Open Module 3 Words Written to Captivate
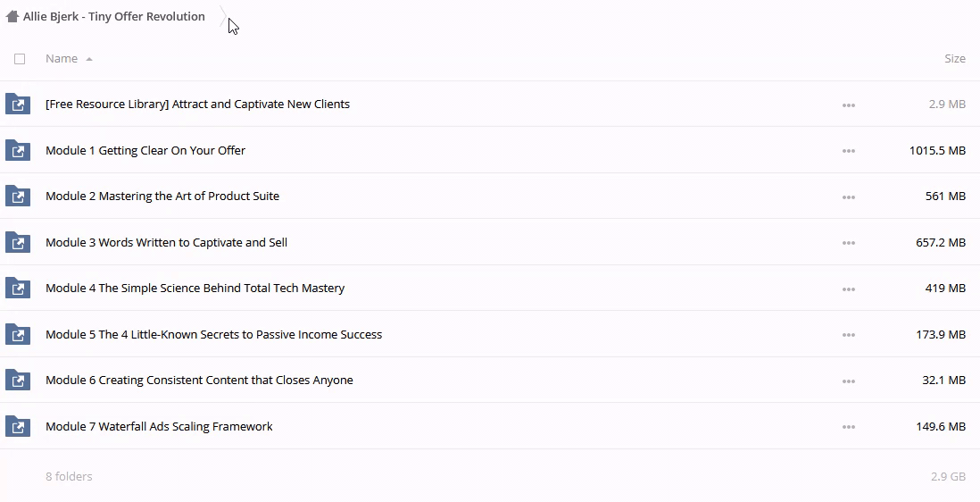 click(x=166, y=242)
